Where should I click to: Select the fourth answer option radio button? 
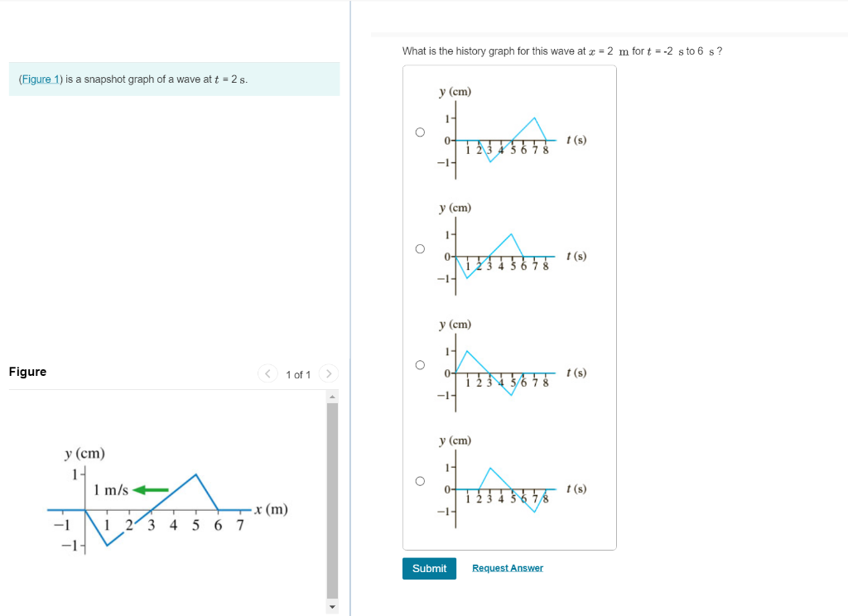click(420, 480)
